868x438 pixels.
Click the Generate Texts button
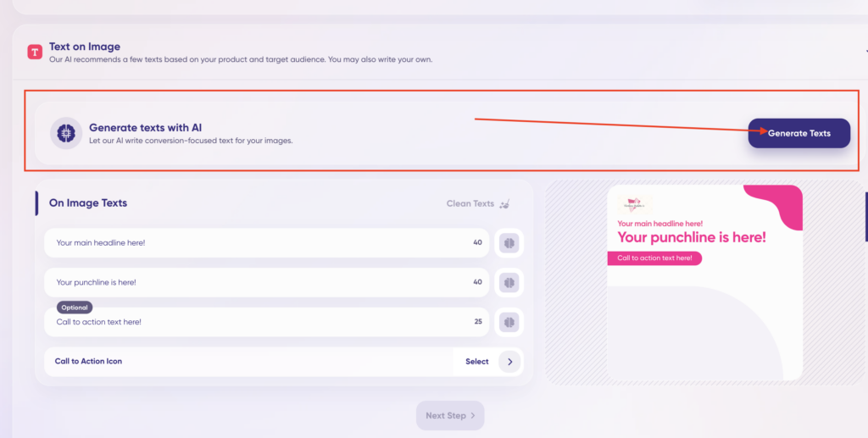click(x=798, y=133)
